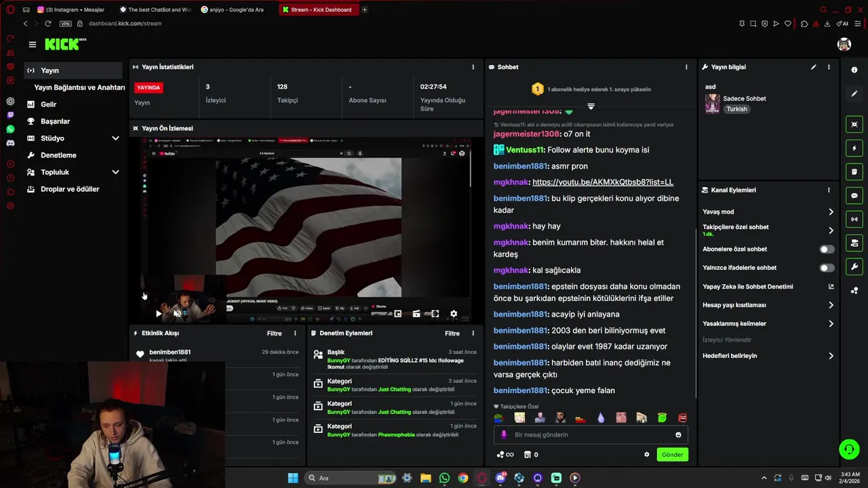This screenshot has height=488, width=868.
Task: Open Yayın Bağlantısı ve Anahtarı page
Action: [x=79, y=87]
